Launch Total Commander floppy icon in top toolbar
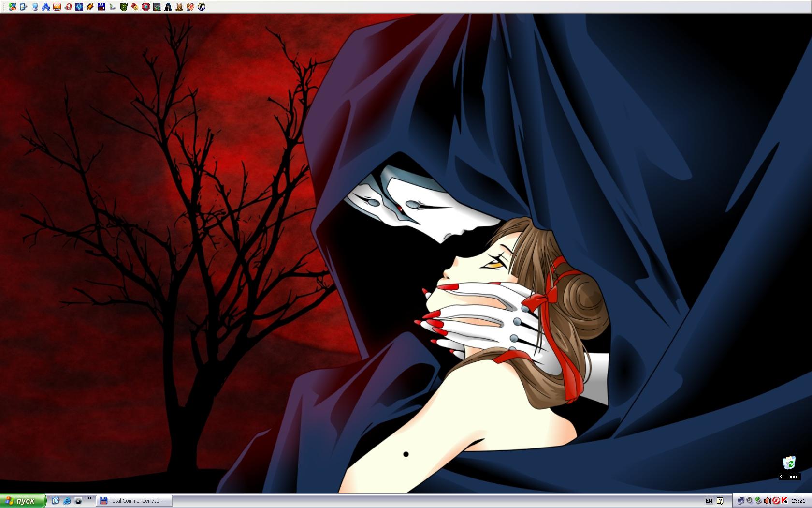 pos(101,7)
